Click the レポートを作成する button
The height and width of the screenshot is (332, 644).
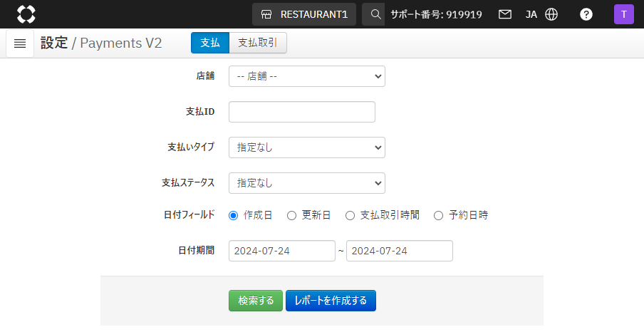pyautogui.click(x=331, y=301)
